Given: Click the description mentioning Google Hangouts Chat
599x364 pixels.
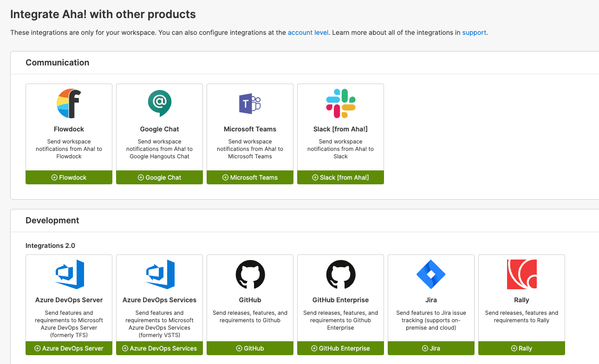Looking at the screenshot, I should tap(159, 149).
